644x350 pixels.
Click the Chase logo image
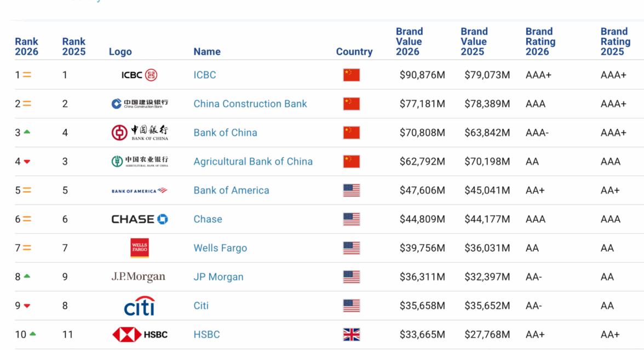pos(140,219)
